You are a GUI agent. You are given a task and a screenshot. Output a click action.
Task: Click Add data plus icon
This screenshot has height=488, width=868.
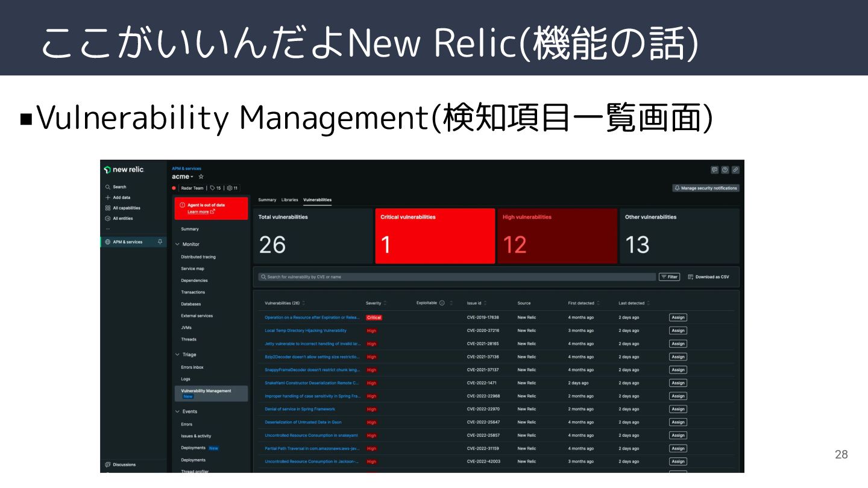tap(108, 198)
